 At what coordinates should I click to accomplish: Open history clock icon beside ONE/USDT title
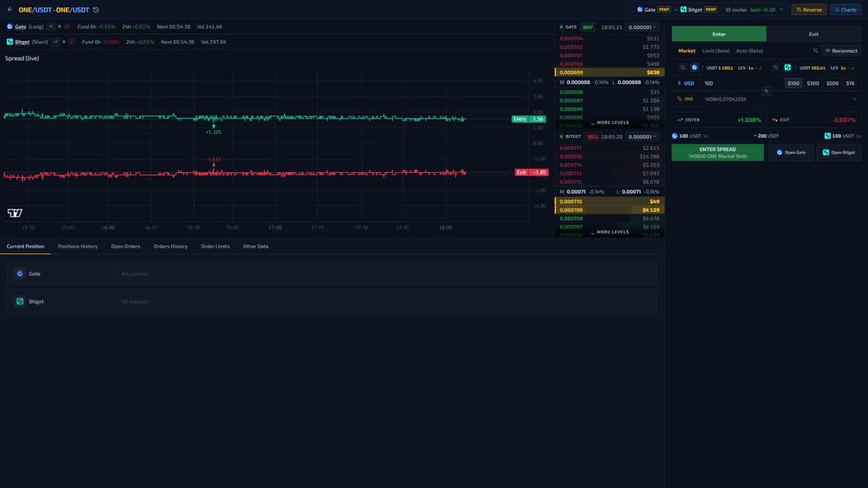[96, 10]
